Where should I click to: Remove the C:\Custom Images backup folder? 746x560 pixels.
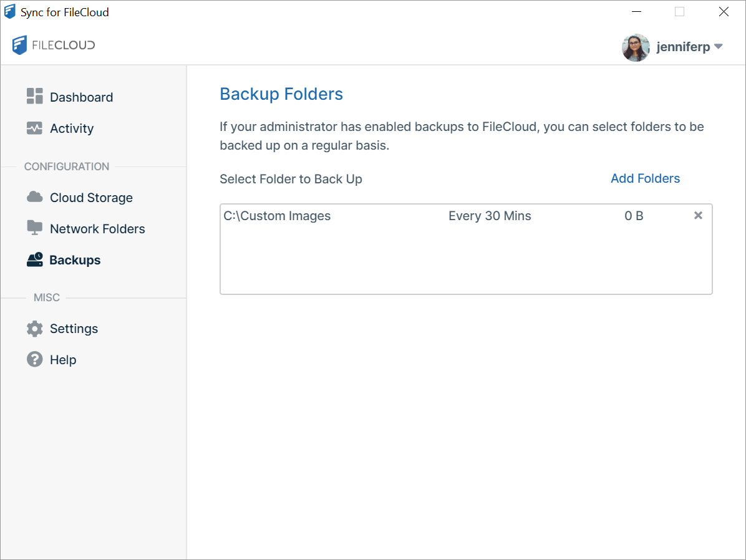[698, 215]
